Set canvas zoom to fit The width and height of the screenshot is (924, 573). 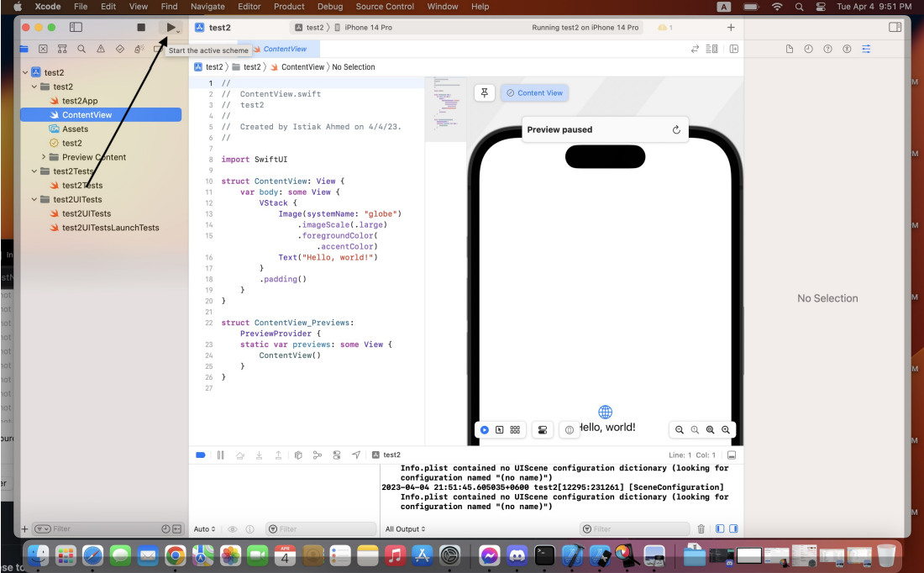[x=710, y=430]
